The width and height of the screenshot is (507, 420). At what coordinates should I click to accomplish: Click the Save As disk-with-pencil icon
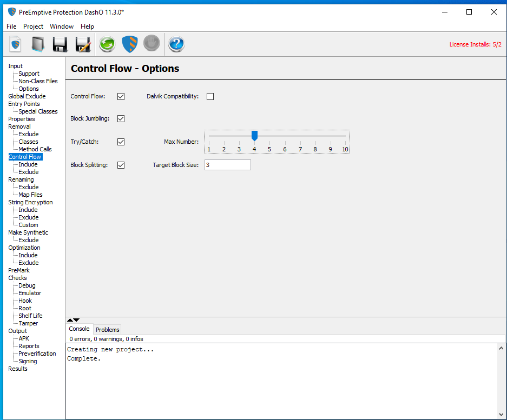click(x=82, y=44)
